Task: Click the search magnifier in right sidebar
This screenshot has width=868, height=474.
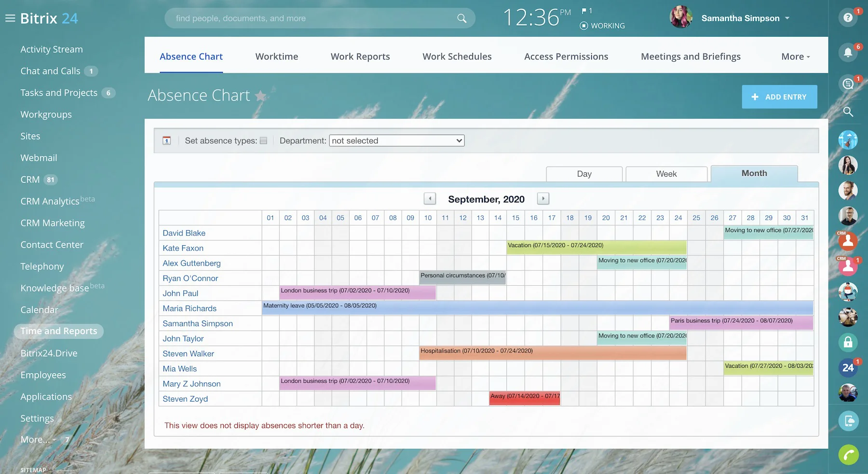Action: coord(848,112)
